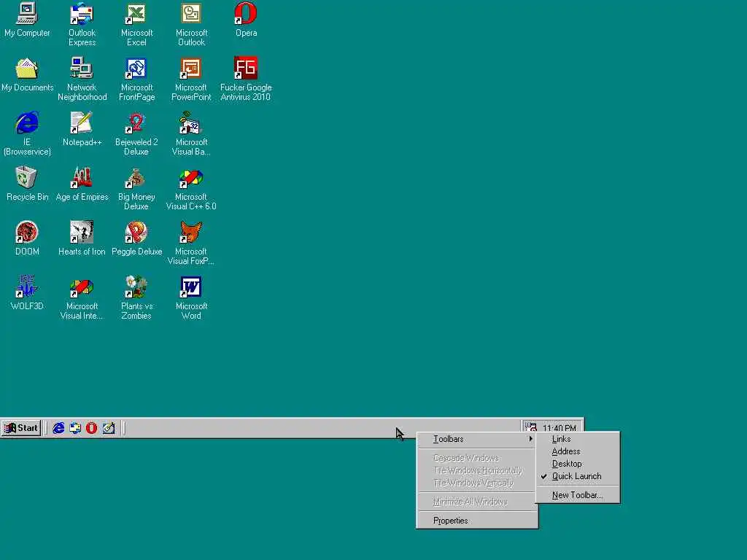Click the 11:40 PM taskbar clock
The width and height of the screenshot is (747, 560).
click(560, 428)
